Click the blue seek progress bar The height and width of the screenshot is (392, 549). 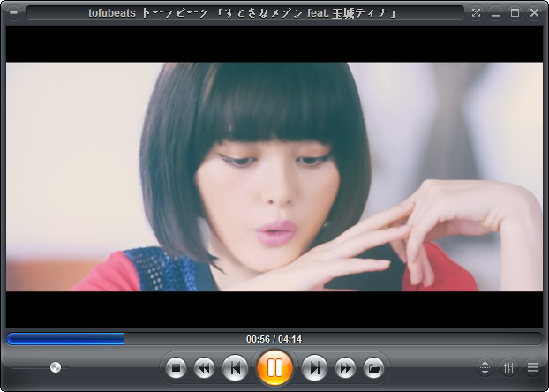coord(66,339)
